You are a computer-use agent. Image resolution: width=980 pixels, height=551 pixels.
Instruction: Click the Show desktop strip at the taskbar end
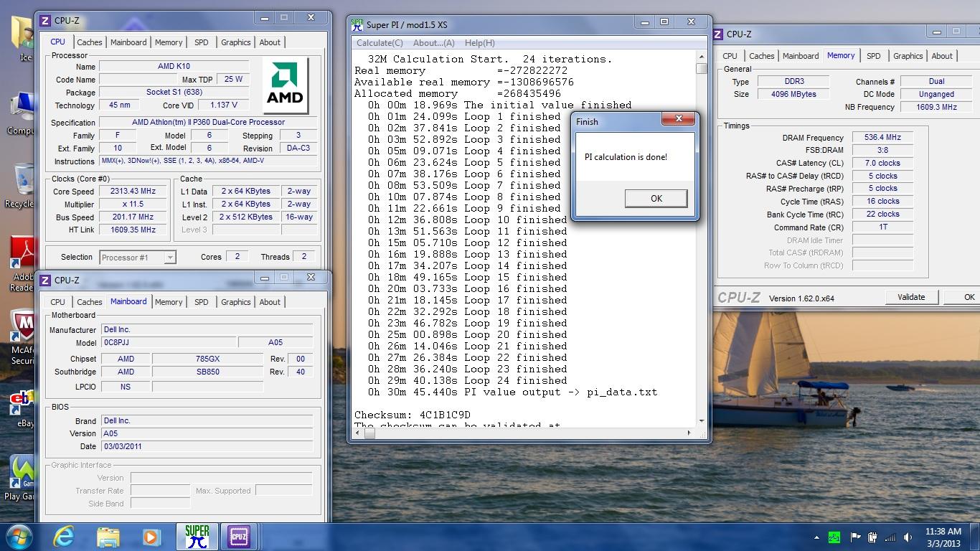click(975, 537)
